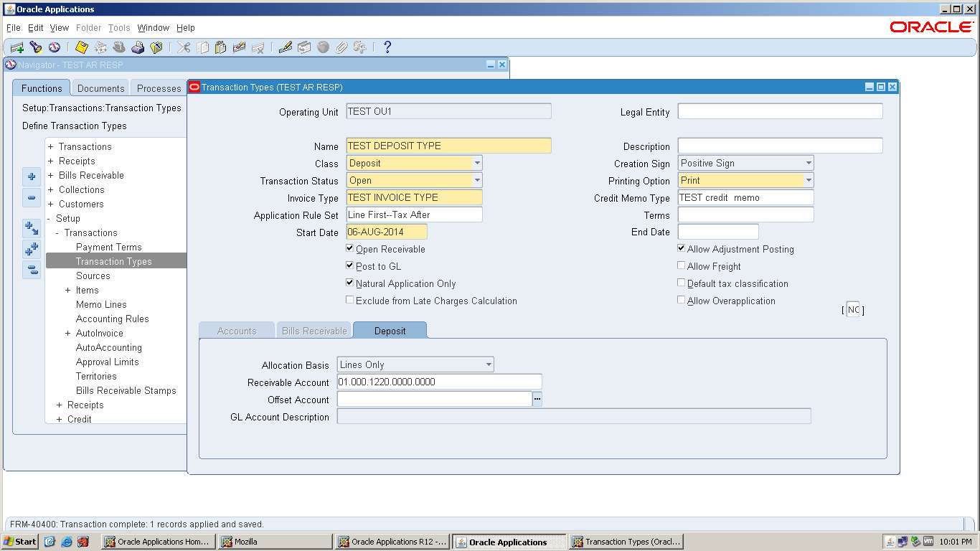This screenshot has height=551, width=980.
Task: Enable Exclude from Late Charges Calculation
Action: tap(349, 300)
